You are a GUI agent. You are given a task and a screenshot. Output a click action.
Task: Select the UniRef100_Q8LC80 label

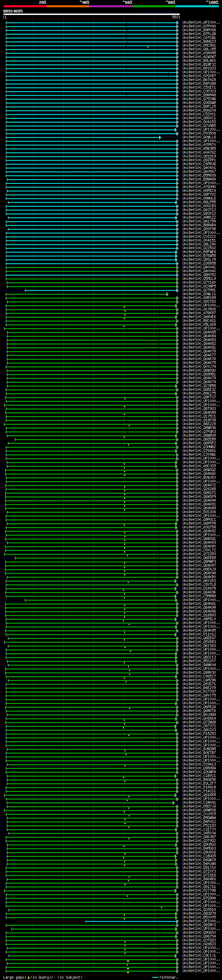click(x=199, y=244)
